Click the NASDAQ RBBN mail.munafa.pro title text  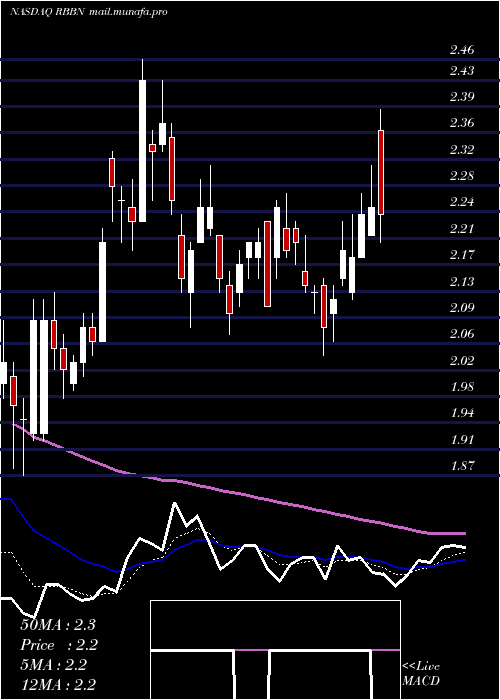89,12
